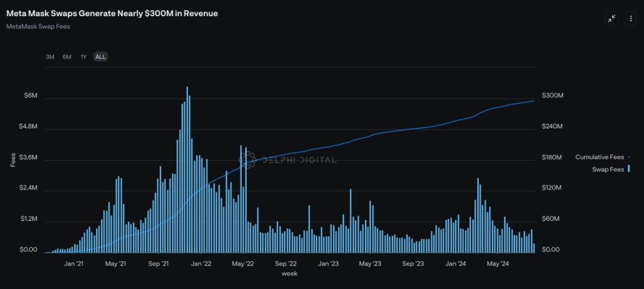644x289 pixels.
Task: Click the chart title about $300M revenue
Action: [x=112, y=13]
